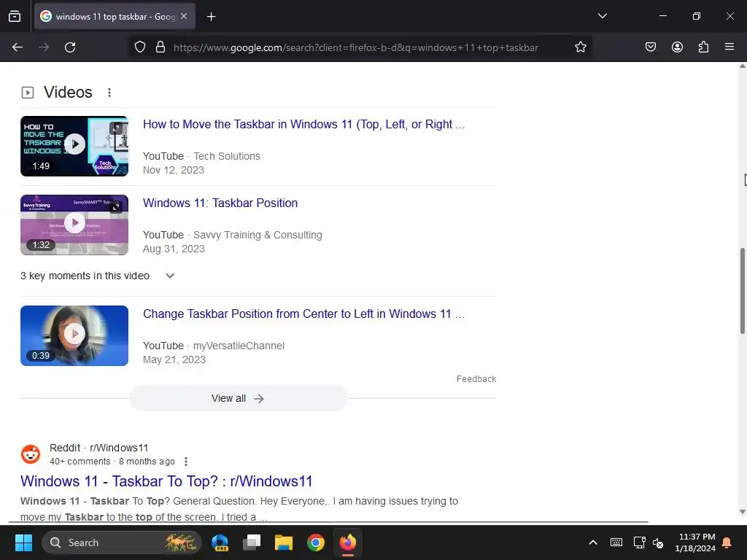Viewport: 747px width, 560px height.
Task: Open clock showing 11:37 PM
Action: 695,542
